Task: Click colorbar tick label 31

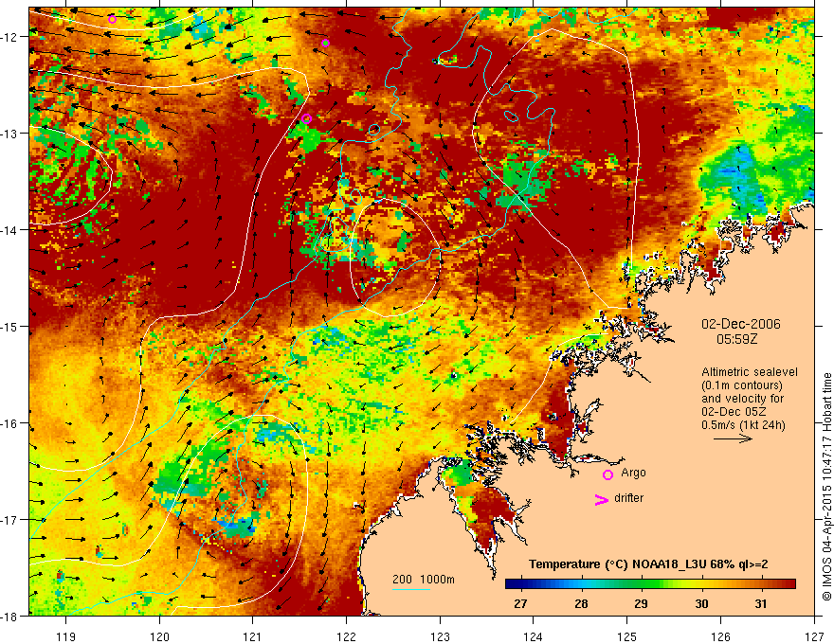Action: coord(761,603)
